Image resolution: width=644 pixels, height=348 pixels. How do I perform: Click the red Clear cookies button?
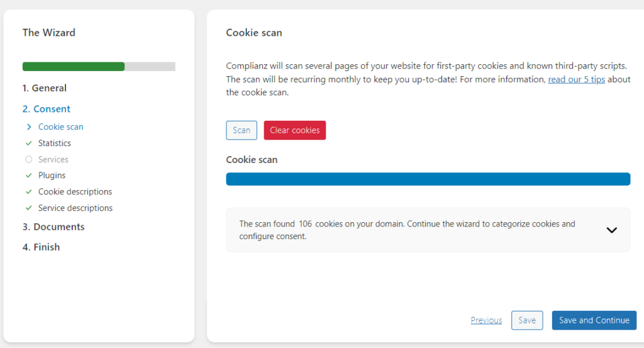(x=294, y=130)
